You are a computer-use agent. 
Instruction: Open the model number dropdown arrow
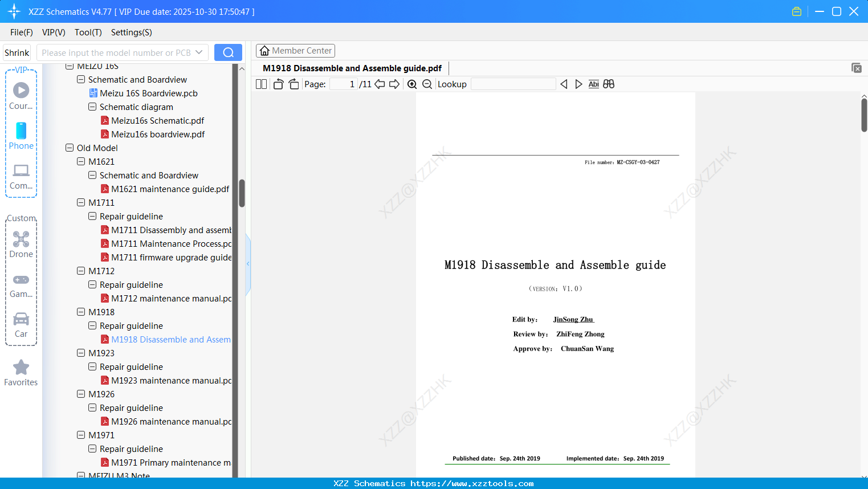[x=199, y=52]
